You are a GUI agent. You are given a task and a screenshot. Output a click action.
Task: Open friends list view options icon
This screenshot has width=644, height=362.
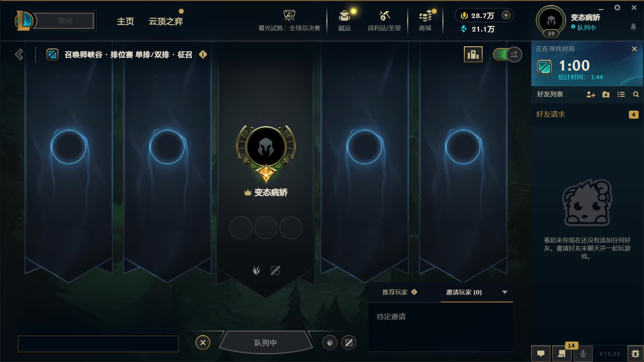click(621, 95)
